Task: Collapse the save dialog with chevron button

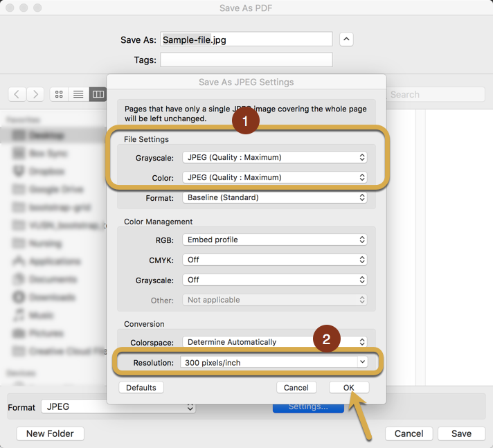Action: 347,39
